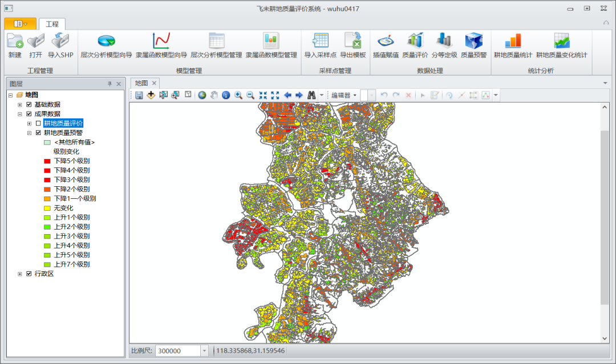Click the map vertical scrollbar down arrow
616x364 pixels.
[605, 338]
